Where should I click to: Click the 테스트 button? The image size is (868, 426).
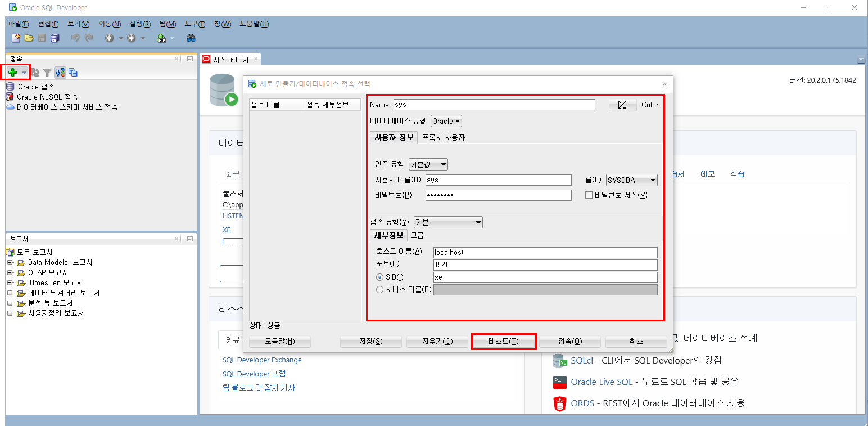click(504, 342)
